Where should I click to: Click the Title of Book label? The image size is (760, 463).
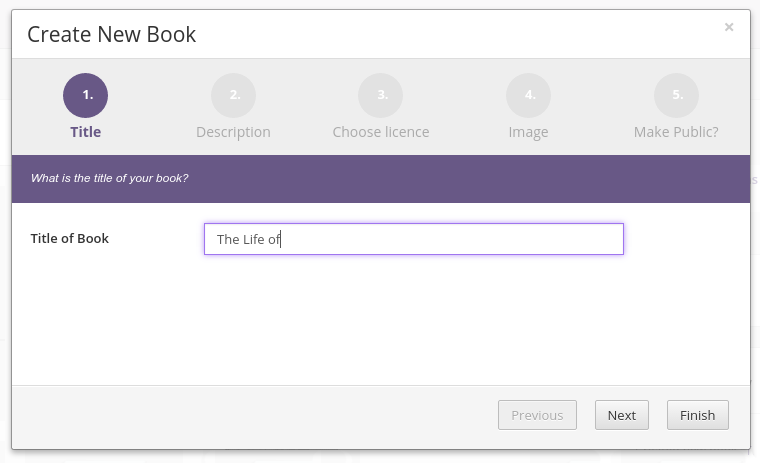[69, 239]
